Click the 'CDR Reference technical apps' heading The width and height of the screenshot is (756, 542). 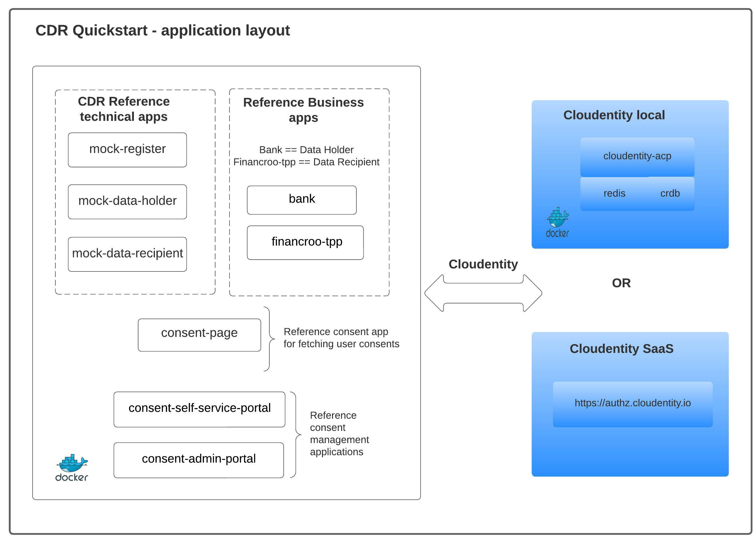(124, 109)
